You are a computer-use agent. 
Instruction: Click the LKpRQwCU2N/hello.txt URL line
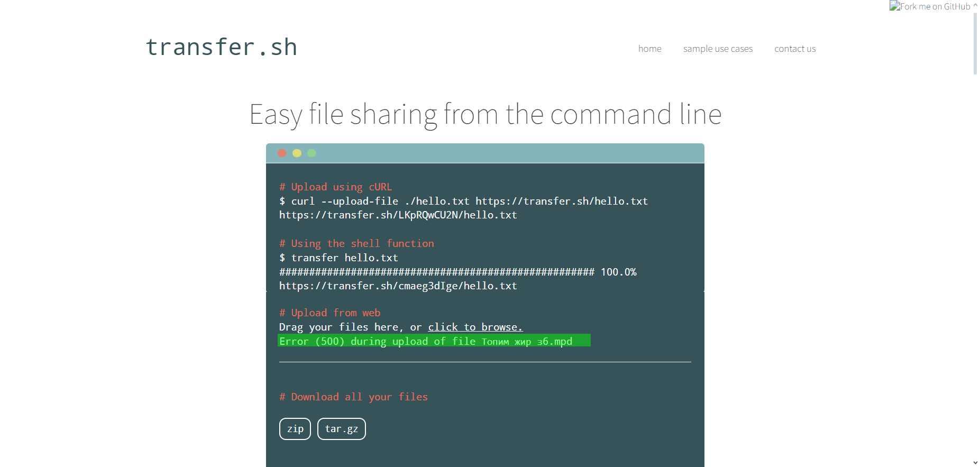click(x=398, y=215)
